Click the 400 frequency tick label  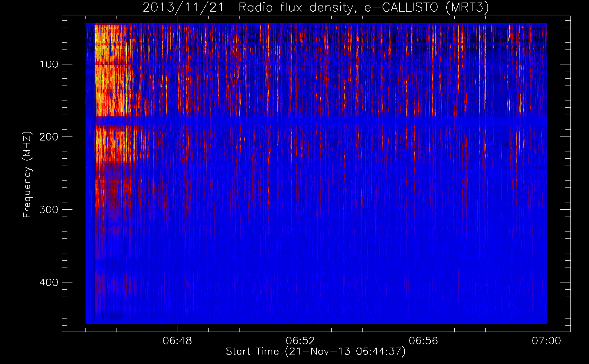tap(48, 282)
